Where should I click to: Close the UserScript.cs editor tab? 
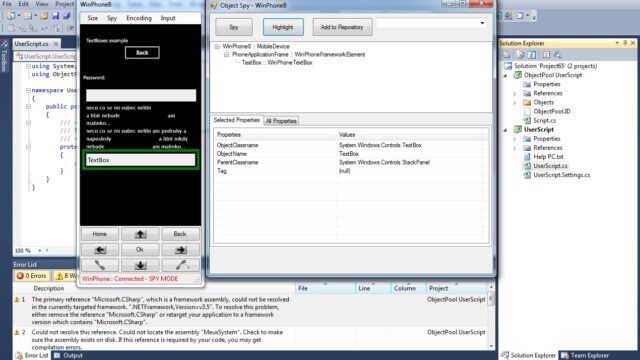56,44
